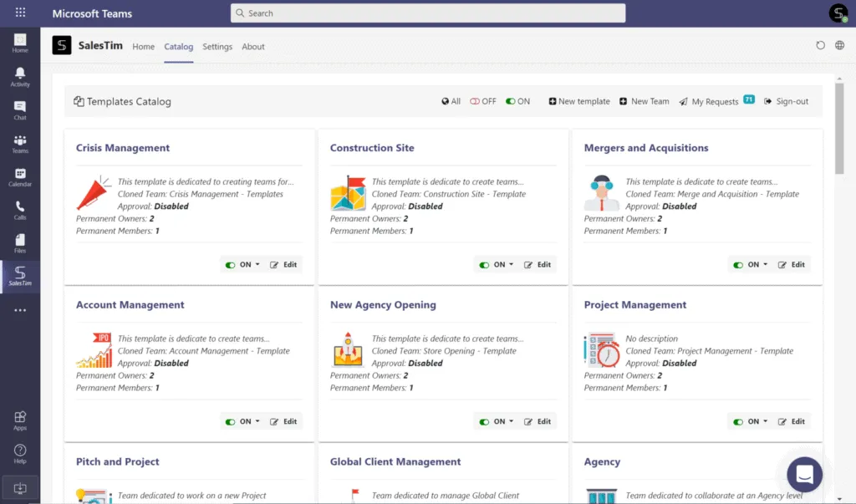This screenshot has width=856, height=504.
Task: Click the vertical scrollbar on the right
Action: pos(839,125)
